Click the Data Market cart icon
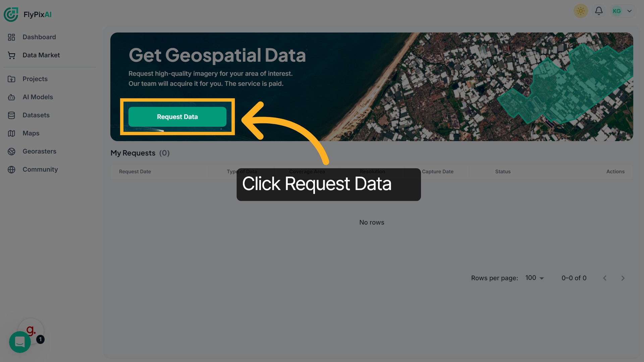 click(x=11, y=55)
